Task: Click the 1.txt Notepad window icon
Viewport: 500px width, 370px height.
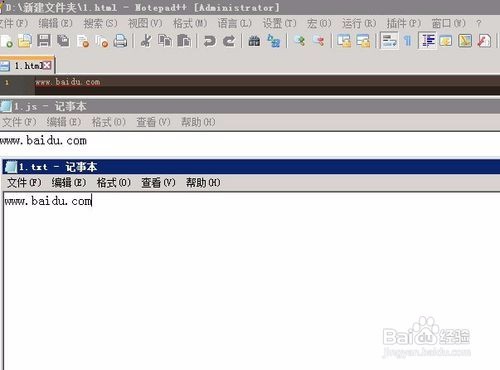Action: pos(11,167)
